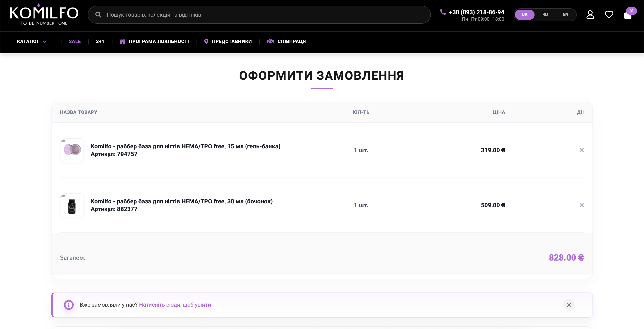The width and height of the screenshot is (644, 329).
Task: Switch language to RU
Action: 545,14
